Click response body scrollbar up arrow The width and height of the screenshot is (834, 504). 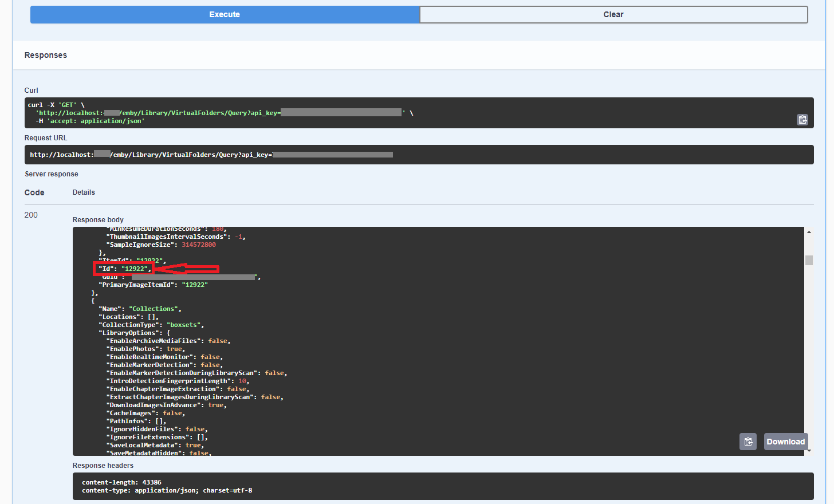click(x=809, y=232)
